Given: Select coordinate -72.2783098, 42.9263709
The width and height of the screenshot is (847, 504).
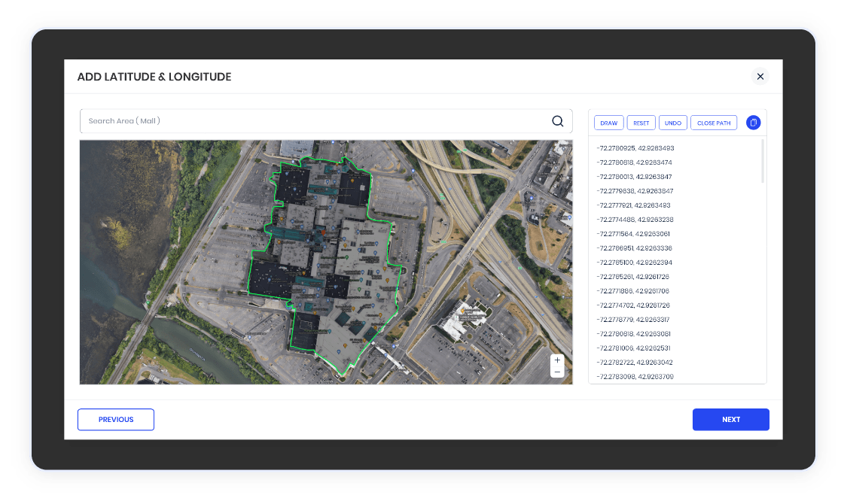Looking at the screenshot, I should (x=635, y=376).
